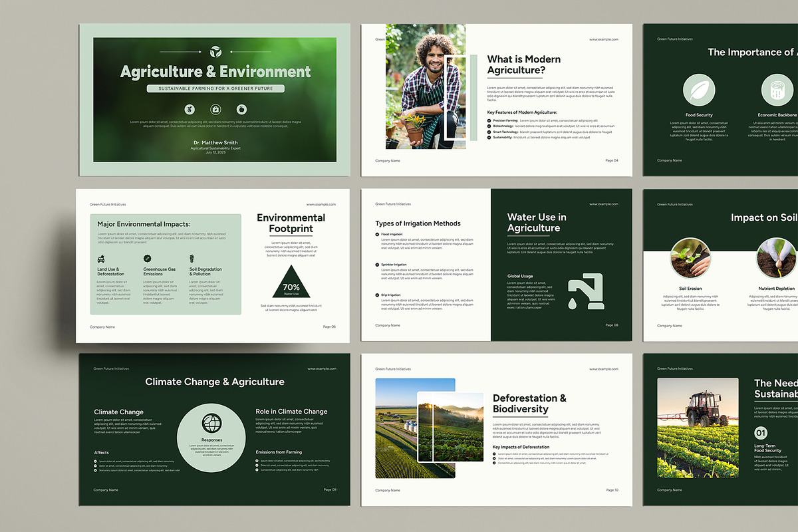798x532 pixels.
Task: Click the Role in Climate Change heading
Action: click(291, 412)
